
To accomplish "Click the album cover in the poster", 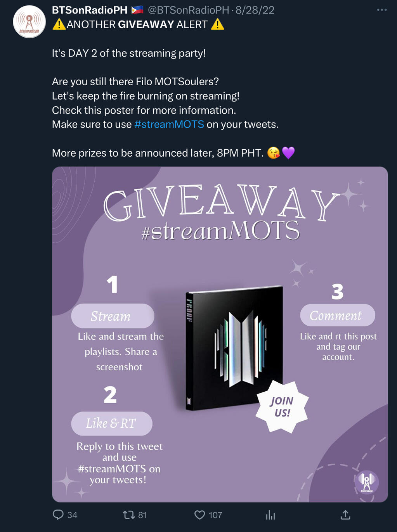I will click(234, 347).
